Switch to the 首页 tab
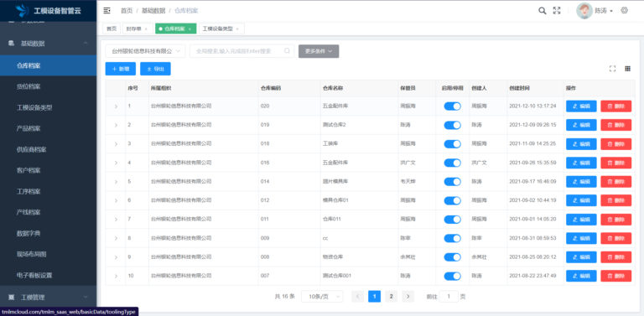644x316 pixels. pyautogui.click(x=112, y=28)
